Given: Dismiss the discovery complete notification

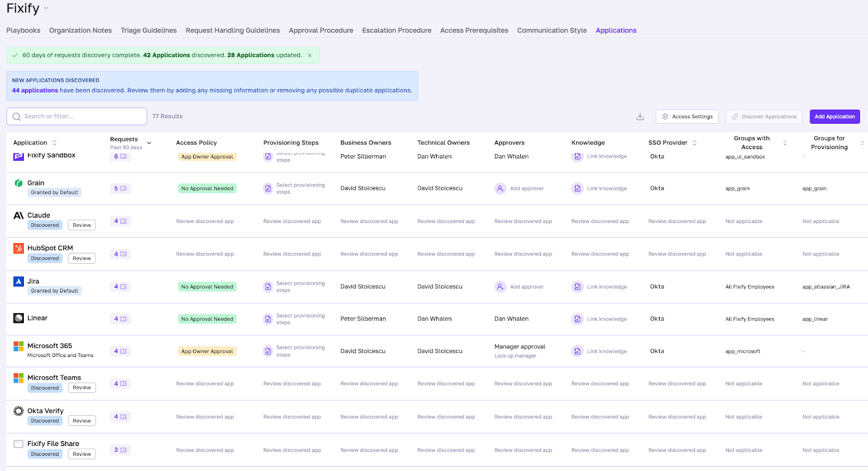Looking at the screenshot, I should click(x=310, y=55).
